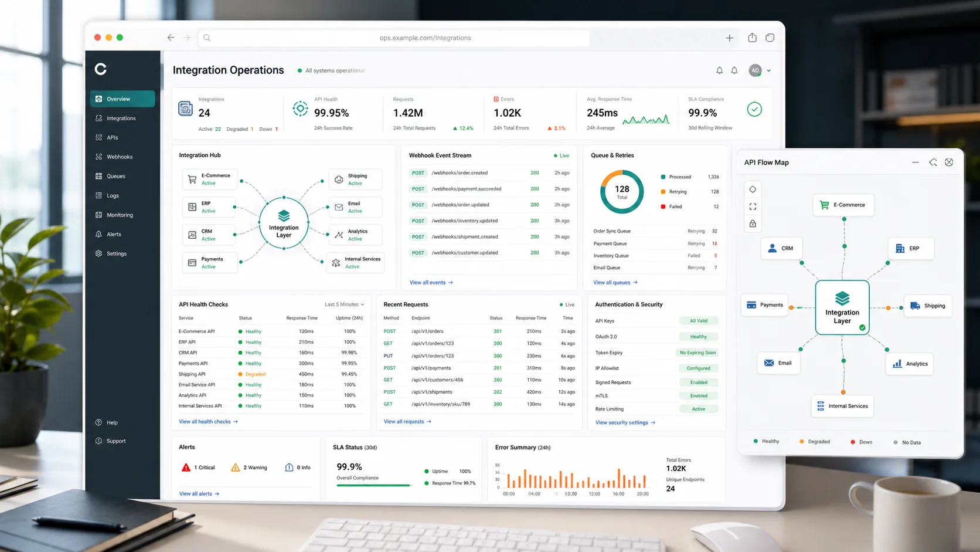The image size is (980, 552).
Task: Toggle the lock icon in API Flow Map
Action: (753, 223)
